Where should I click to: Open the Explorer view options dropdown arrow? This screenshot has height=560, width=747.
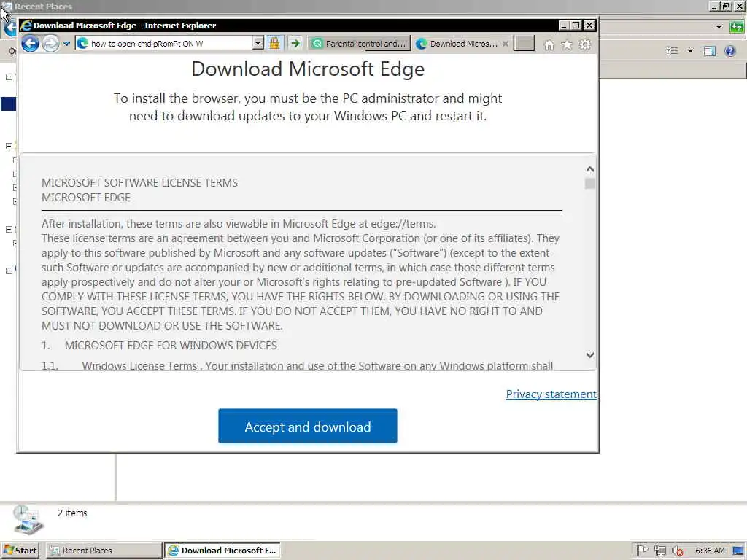(x=690, y=51)
